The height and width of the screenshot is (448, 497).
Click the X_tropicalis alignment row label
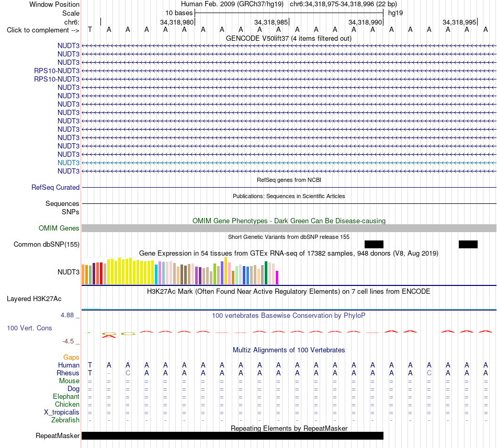point(62,412)
